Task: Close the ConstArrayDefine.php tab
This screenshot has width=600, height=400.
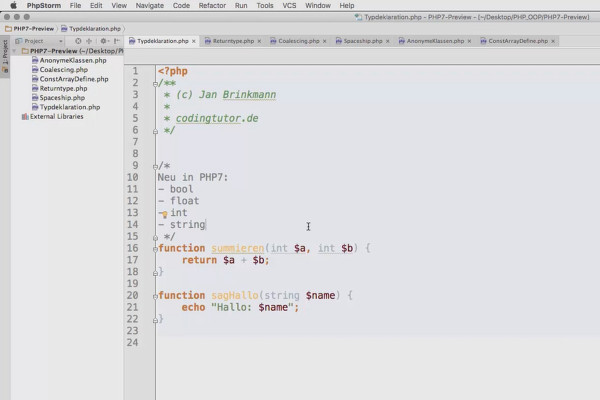Action: (553, 41)
